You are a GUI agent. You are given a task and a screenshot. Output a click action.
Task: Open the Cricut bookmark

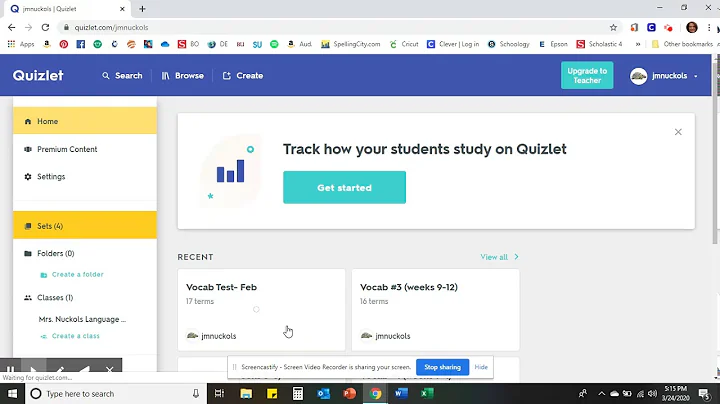tap(404, 44)
